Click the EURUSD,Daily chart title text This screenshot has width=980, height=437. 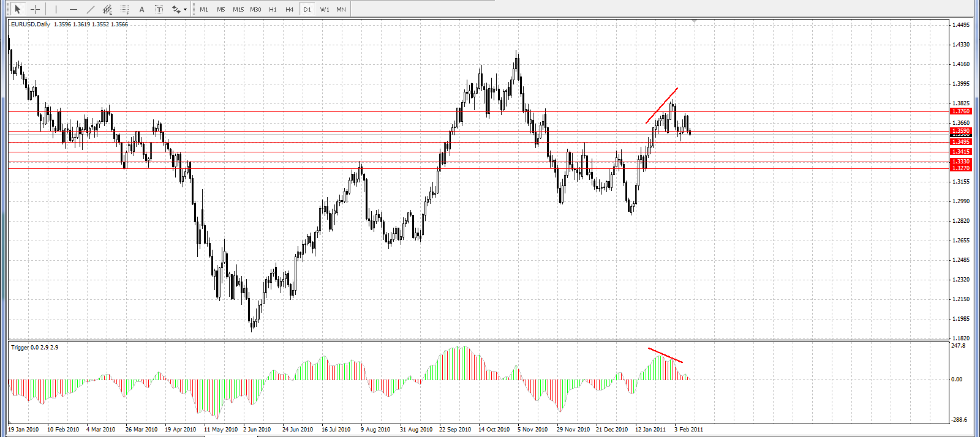coord(31,24)
